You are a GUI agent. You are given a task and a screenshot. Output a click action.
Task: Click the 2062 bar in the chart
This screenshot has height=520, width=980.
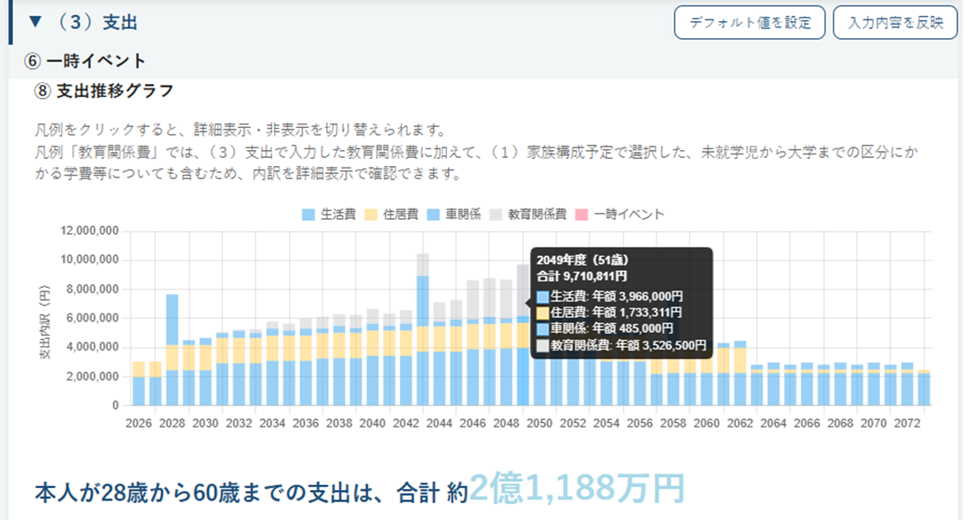click(x=740, y=373)
